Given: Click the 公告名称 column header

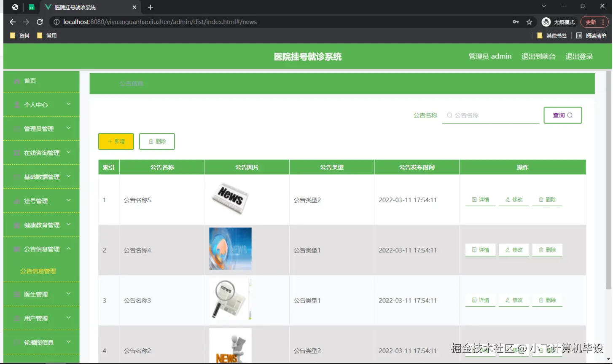Looking at the screenshot, I should click(x=162, y=167).
